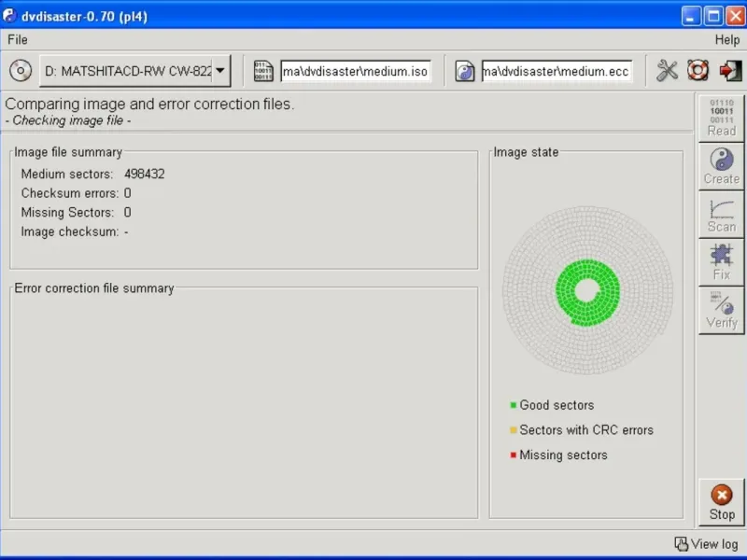Screen dimensions: 747x560
Task: Focus the medium.iso image path field
Action: (356, 72)
